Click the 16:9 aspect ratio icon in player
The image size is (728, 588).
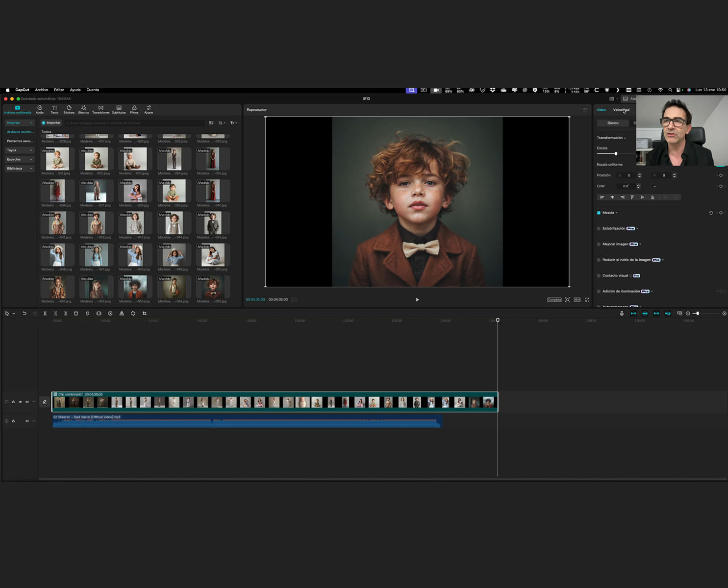click(577, 300)
